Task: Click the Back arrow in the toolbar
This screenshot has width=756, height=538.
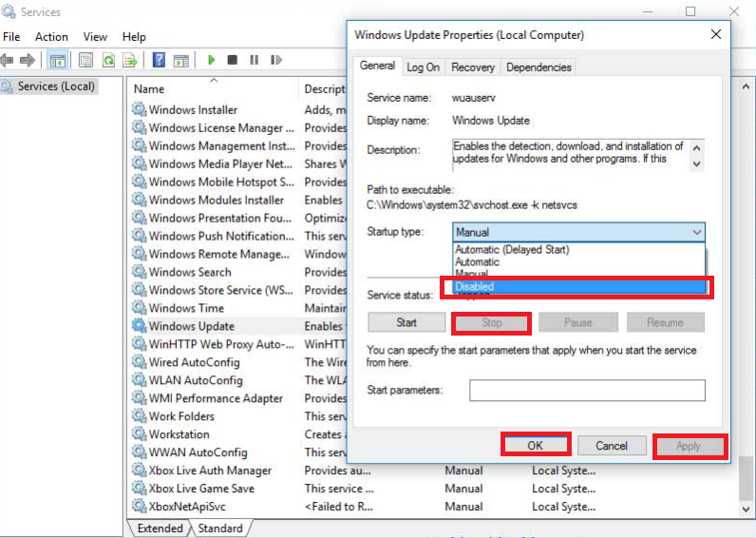Action: 9,60
